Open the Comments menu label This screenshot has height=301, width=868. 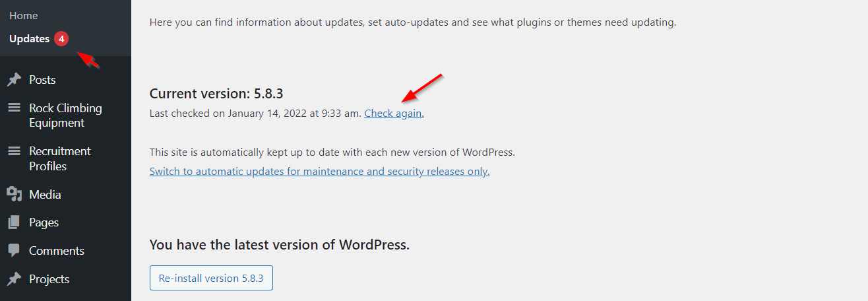[x=57, y=251]
